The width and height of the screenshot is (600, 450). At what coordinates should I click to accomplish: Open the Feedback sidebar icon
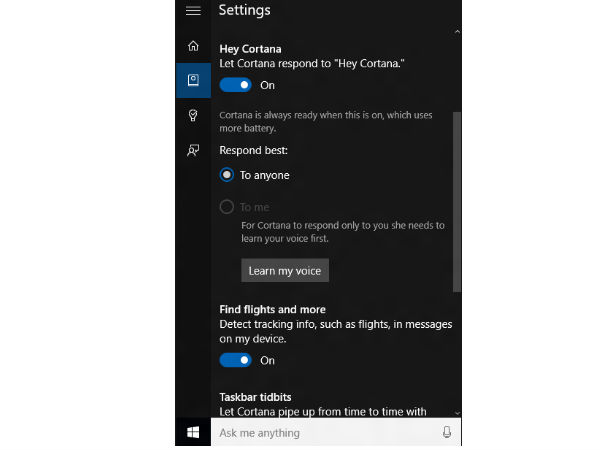coord(193,149)
